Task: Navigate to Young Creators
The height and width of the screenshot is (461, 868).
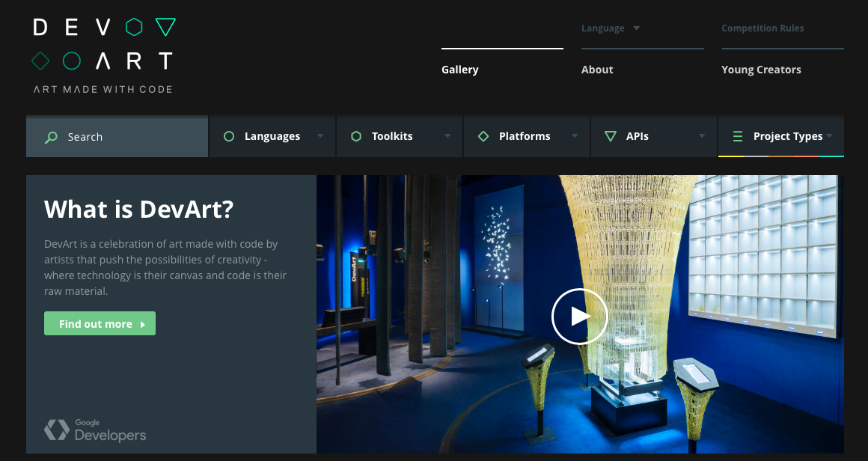Action: point(761,69)
